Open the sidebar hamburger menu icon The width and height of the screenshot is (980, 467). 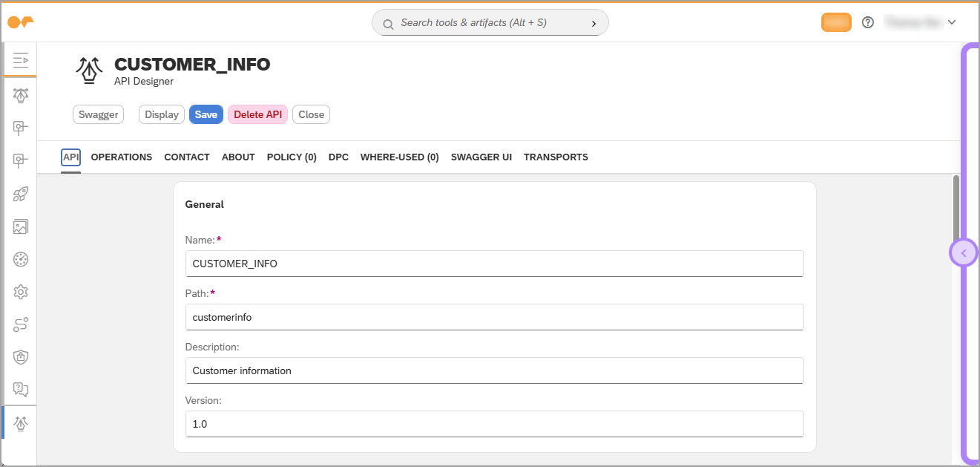[20, 59]
